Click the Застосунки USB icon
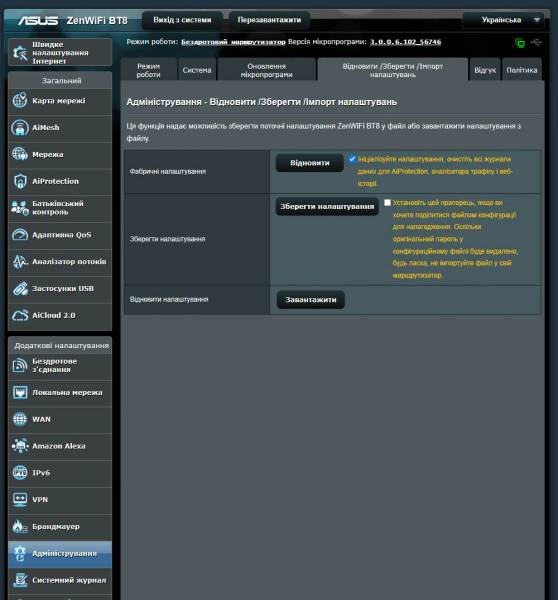Image resolution: width=558 pixels, height=600 pixels. coord(20,289)
